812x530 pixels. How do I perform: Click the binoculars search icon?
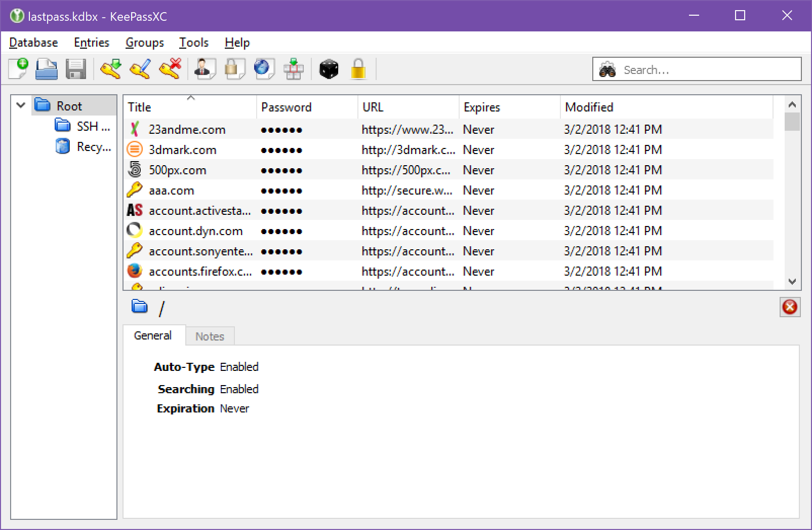607,69
